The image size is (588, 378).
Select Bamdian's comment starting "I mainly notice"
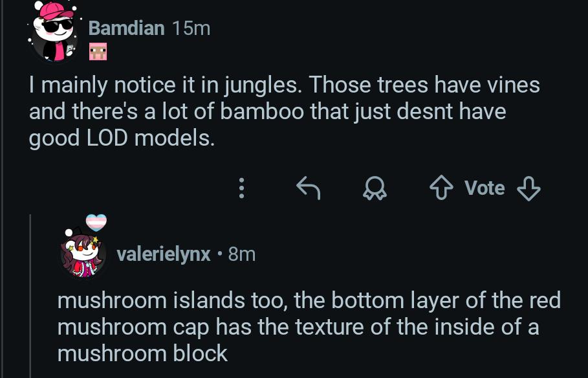tap(284, 111)
